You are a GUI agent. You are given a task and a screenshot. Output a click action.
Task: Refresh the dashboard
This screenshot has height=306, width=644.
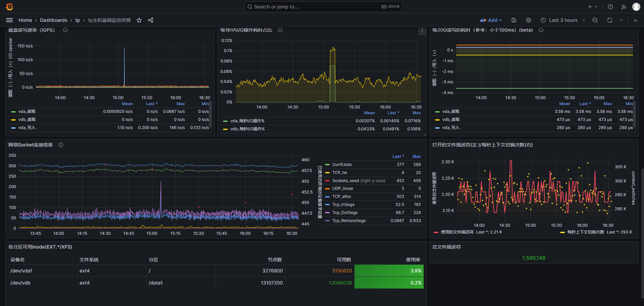coord(609,20)
